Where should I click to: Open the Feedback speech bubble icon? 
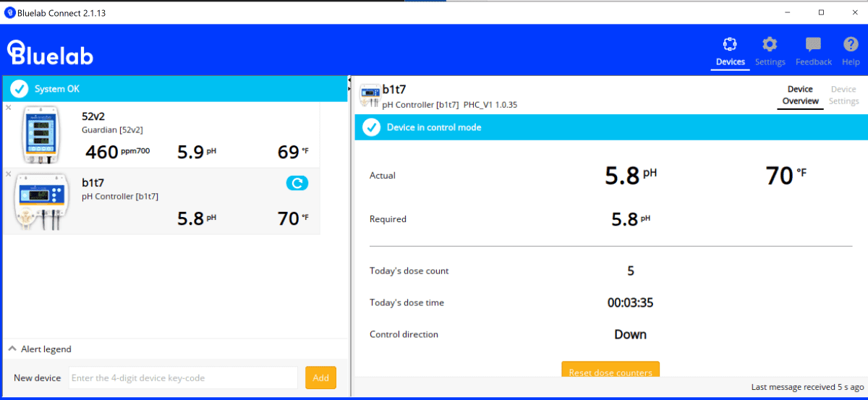[x=813, y=44]
